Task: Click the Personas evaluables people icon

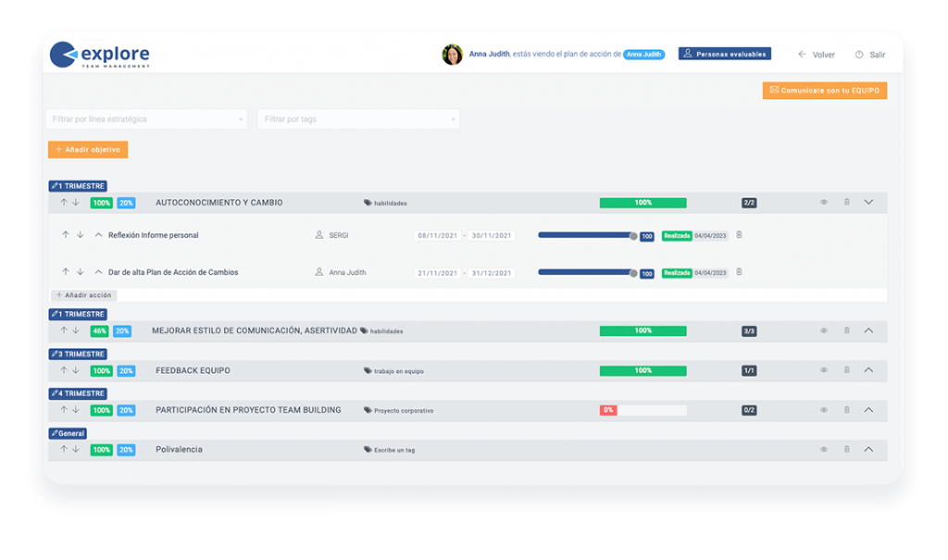Action: pos(688,53)
